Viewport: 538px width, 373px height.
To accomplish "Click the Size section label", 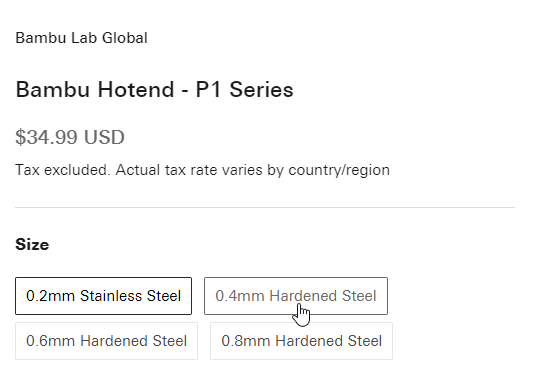I will click(x=32, y=245).
